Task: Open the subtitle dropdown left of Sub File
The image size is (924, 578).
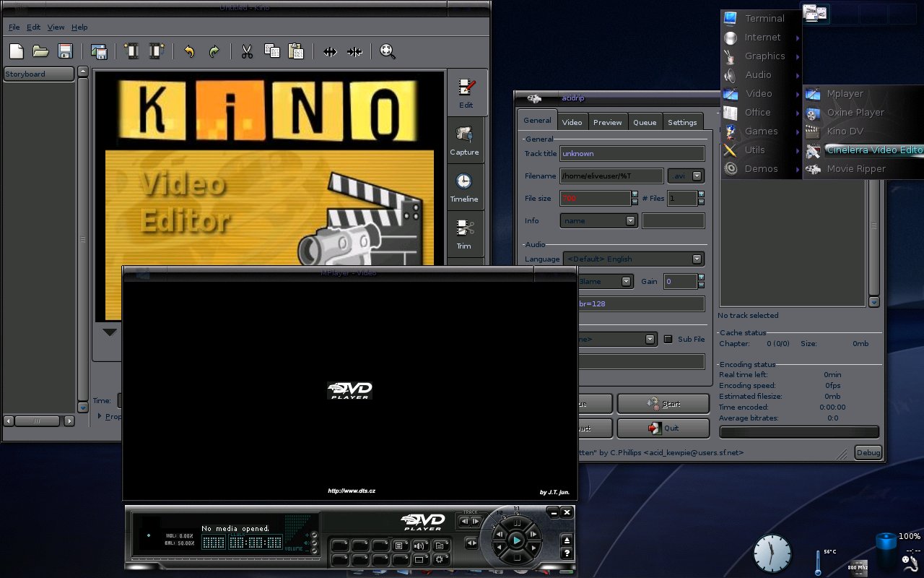Action: tap(617, 338)
